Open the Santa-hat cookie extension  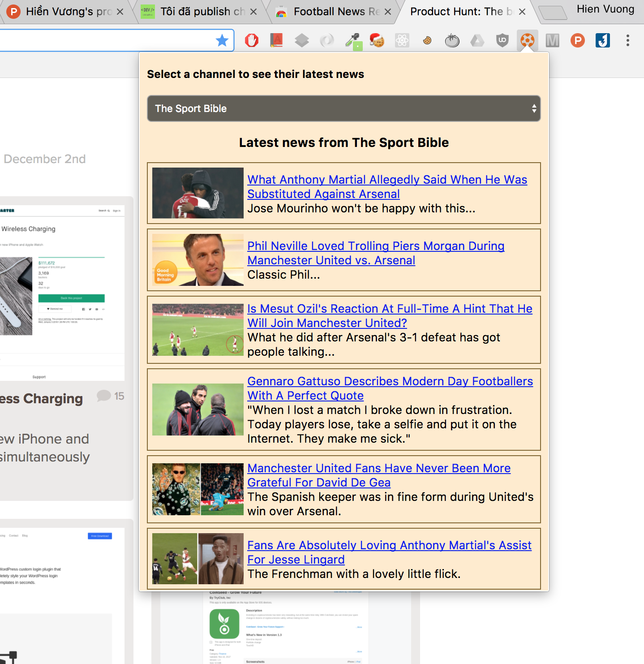[x=377, y=41]
